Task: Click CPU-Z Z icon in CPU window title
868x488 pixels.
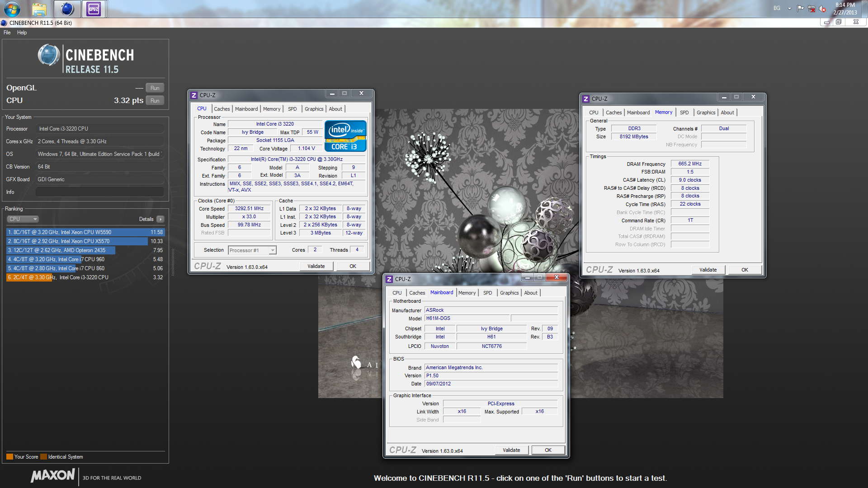Action: (x=194, y=95)
